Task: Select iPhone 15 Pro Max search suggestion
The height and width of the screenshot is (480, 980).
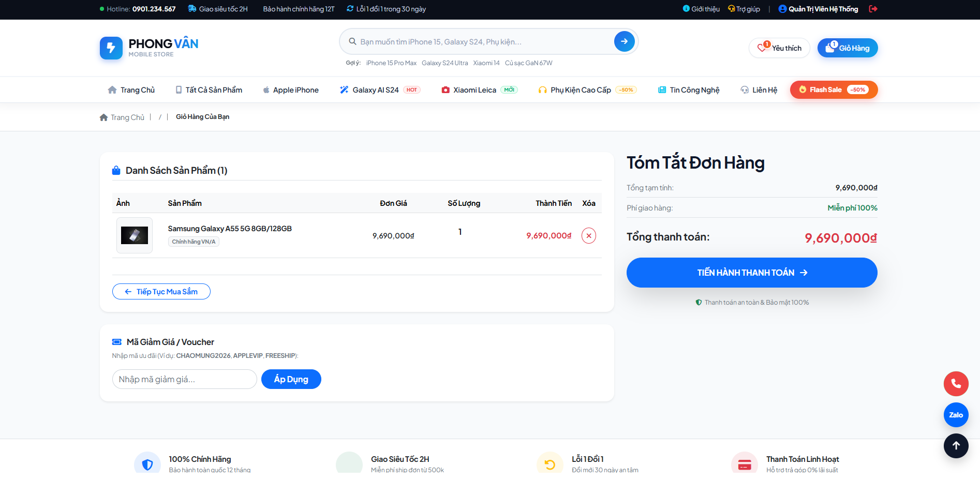Action: (x=391, y=63)
